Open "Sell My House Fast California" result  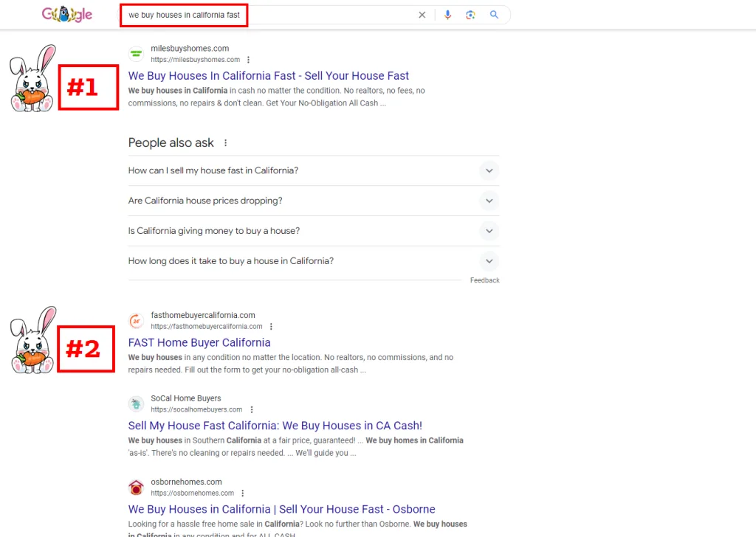point(275,426)
